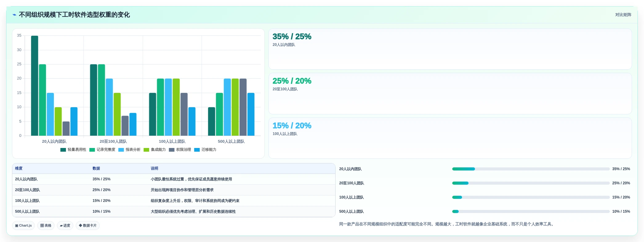Click the Chart.js tag chip
Viewport: 644px width, 242px height.
click(x=23, y=226)
